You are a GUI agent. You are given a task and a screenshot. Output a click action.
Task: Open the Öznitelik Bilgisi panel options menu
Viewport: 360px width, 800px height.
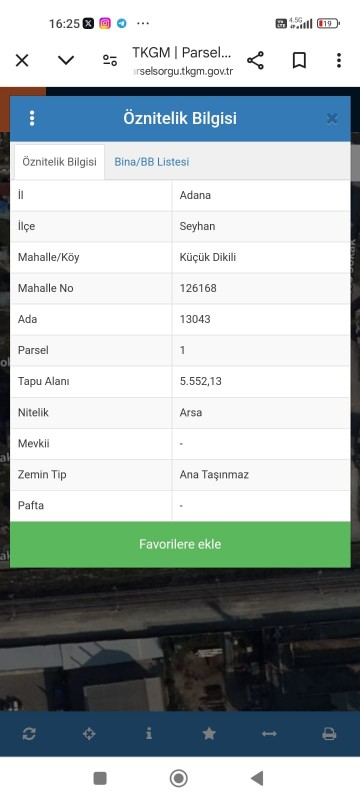[x=32, y=118]
